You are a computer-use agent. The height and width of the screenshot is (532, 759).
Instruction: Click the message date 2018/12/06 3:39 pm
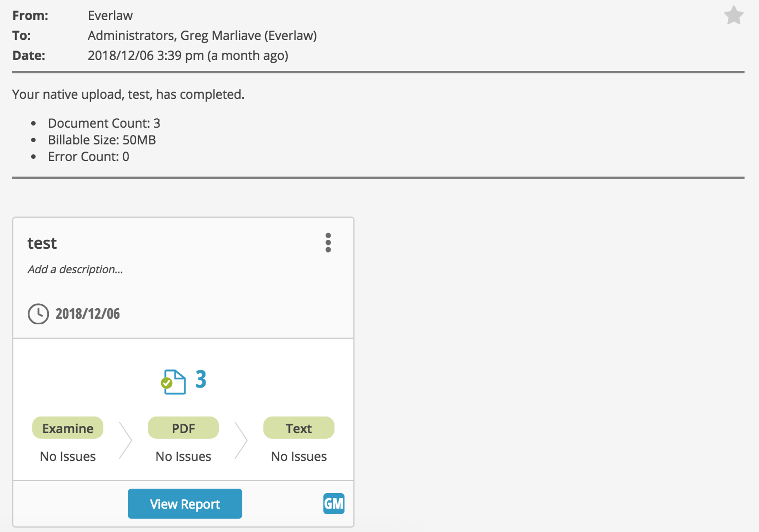point(188,56)
